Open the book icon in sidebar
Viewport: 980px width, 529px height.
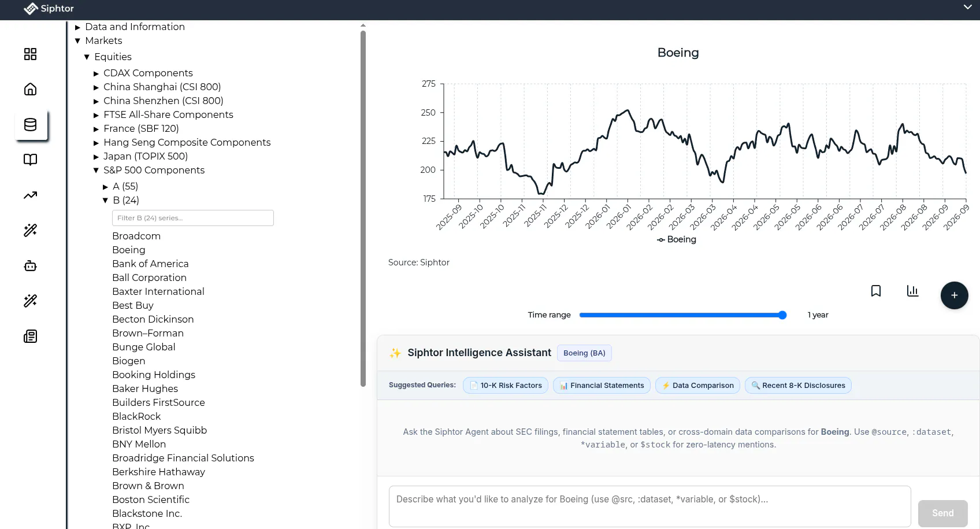click(x=30, y=160)
